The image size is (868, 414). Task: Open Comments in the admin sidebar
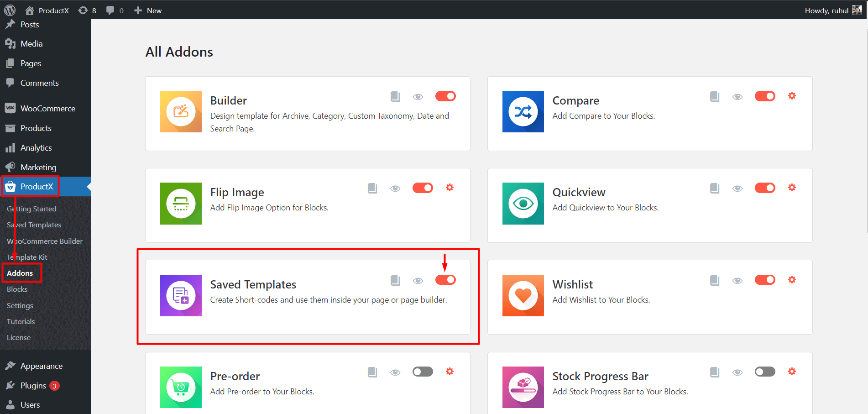[46, 83]
